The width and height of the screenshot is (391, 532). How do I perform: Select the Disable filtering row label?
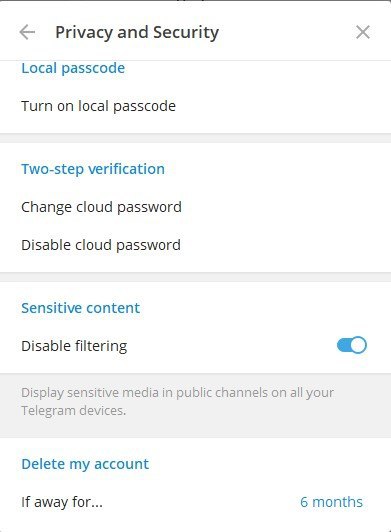coord(74,346)
